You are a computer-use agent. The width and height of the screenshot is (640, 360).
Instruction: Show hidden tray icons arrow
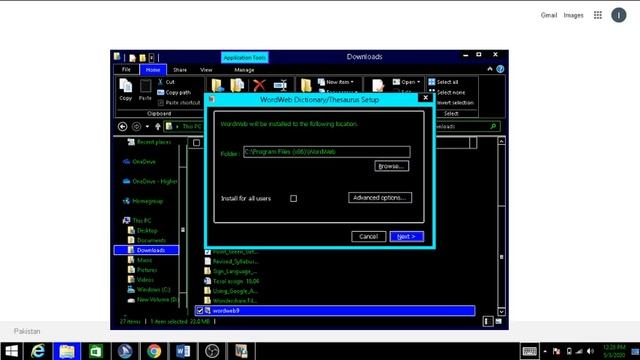click(545, 351)
